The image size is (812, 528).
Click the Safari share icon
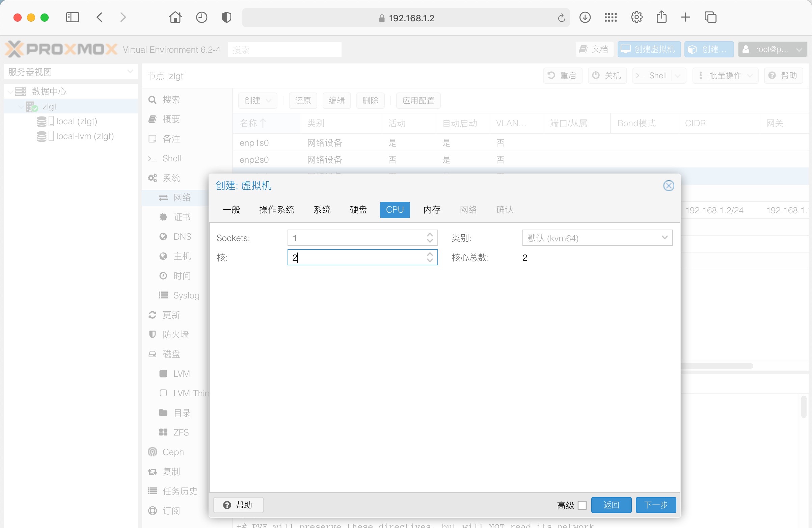661,17
